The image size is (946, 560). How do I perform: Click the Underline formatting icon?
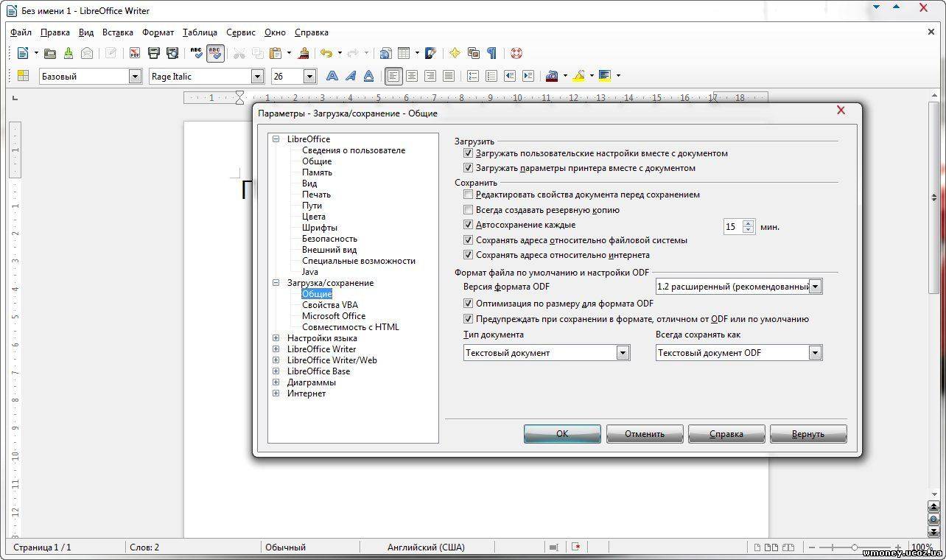tap(368, 76)
